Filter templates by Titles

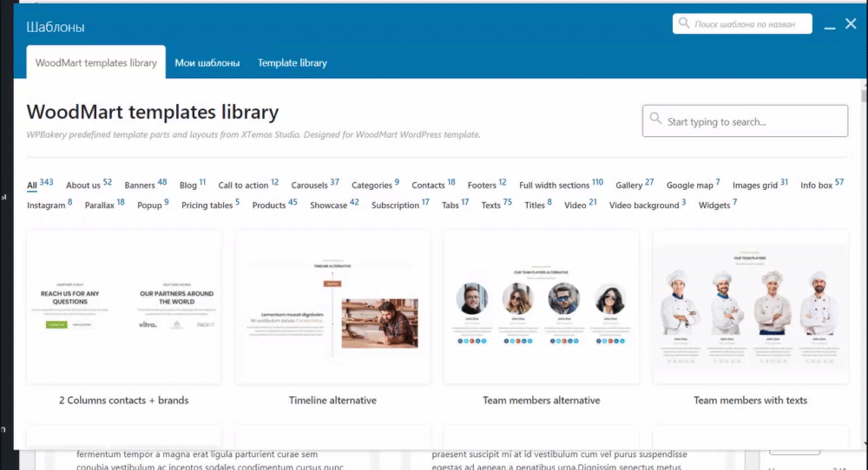[x=538, y=204]
